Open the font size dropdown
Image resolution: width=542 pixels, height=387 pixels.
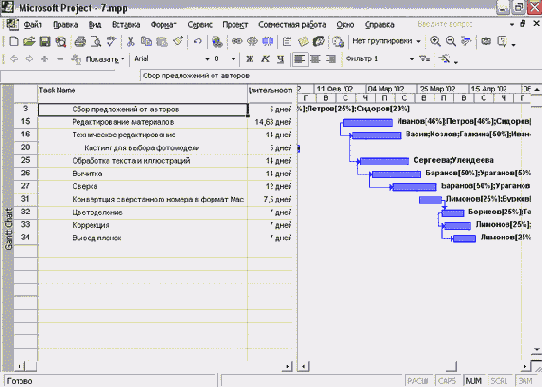coord(233,59)
